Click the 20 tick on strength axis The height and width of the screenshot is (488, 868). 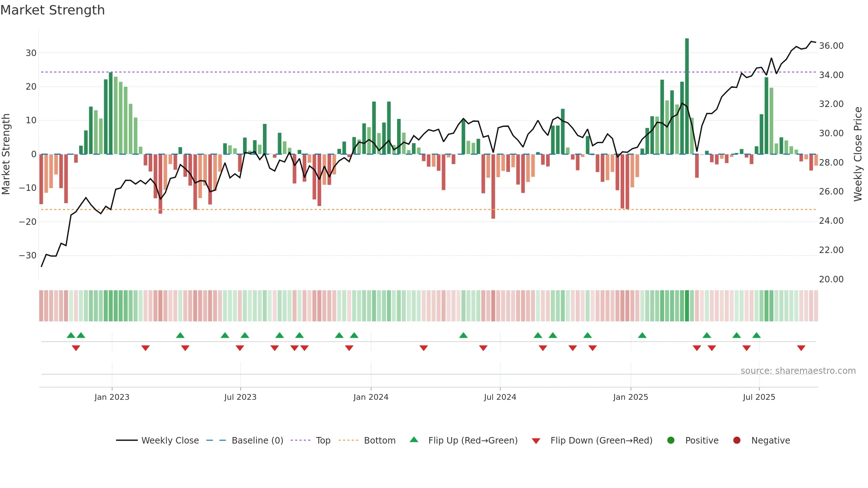[31, 86]
